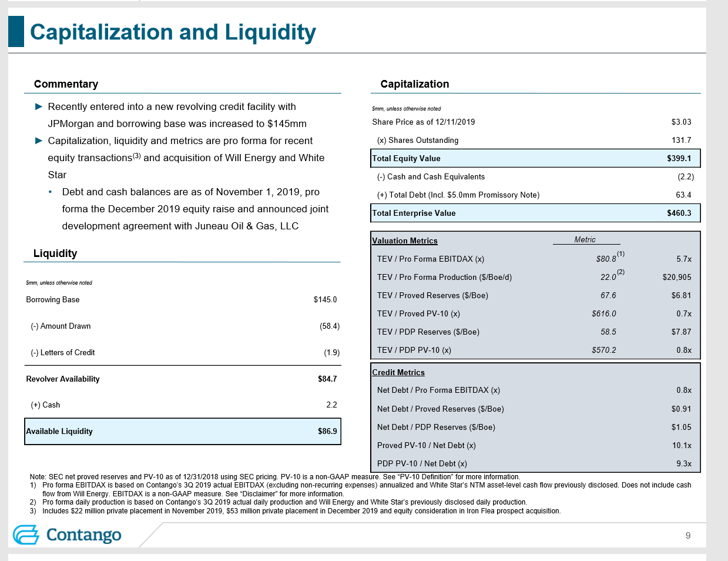Select the "$616.0" proved PV-10 metric
This screenshot has width=728, height=561.
pyautogui.click(x=604, y=313)
